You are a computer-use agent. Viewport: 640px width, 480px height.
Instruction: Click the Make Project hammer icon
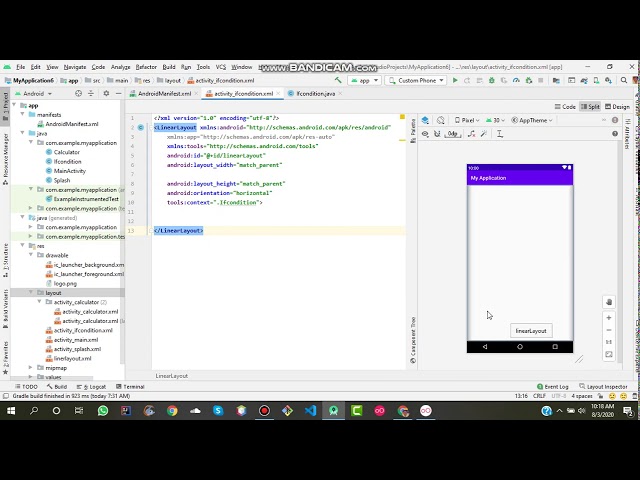338,80
